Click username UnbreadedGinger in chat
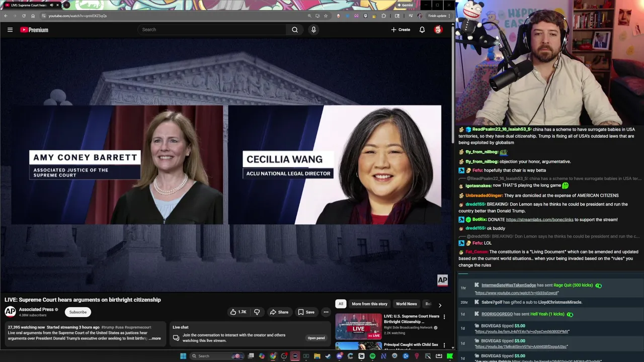This screenshot has height=362, width=644. (x=484, y=196)
